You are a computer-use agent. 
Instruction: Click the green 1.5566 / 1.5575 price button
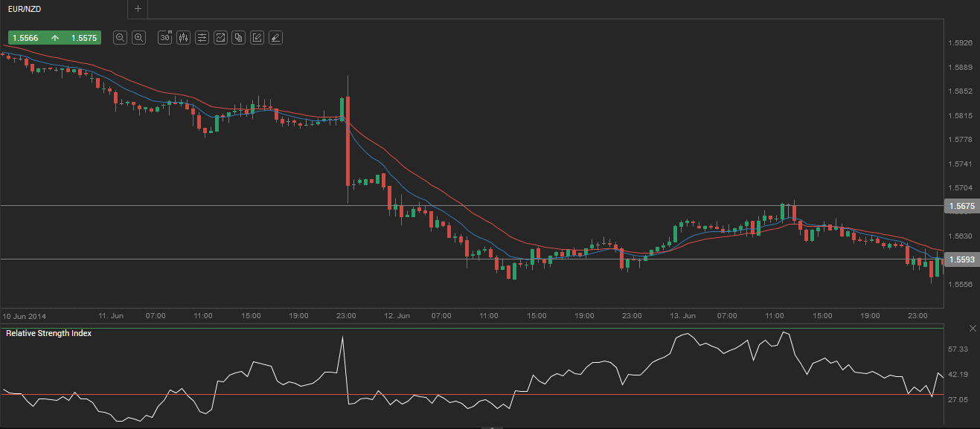[54, 37]
